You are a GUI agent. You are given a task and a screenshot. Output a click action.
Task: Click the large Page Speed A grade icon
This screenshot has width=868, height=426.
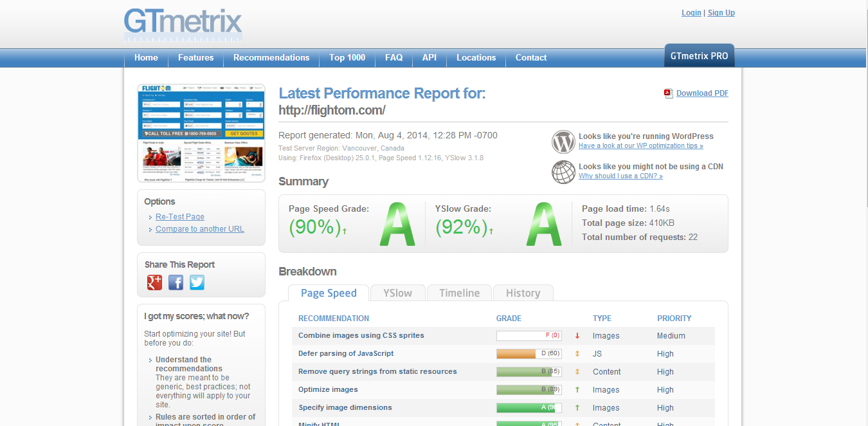(397, 224)
